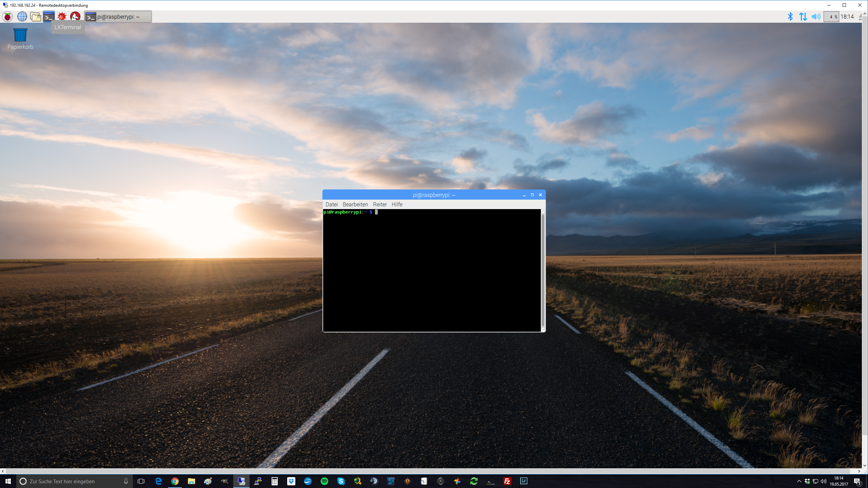The width and height of the screenshot is (868, 488).
Task: Click the terminal scrollbar down arrow
Action: pos(543,329)
